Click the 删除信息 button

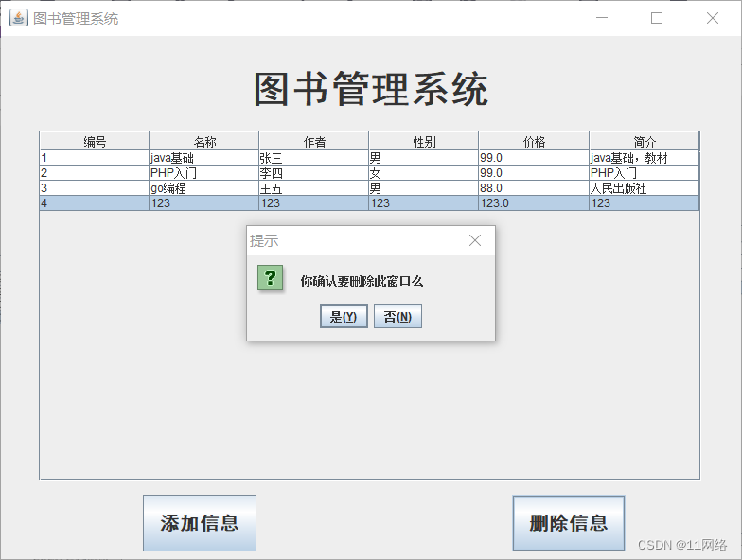568,523
